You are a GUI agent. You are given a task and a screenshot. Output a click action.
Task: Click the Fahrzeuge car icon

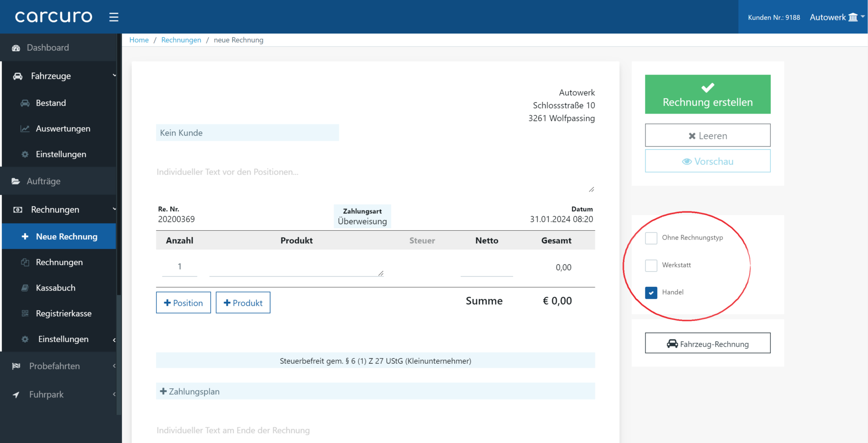tap(18, 76)
